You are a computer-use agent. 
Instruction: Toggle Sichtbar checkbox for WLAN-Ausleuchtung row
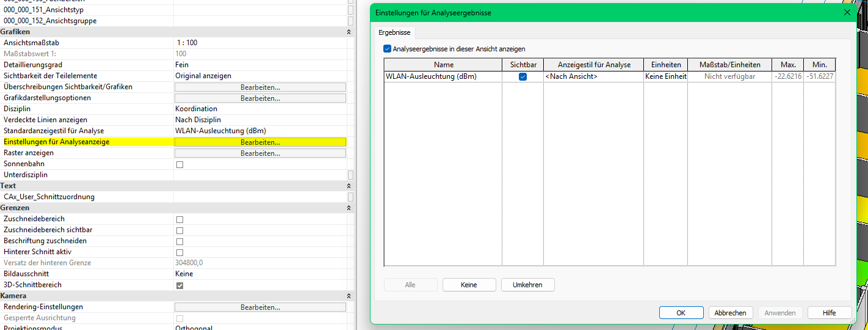coord(523,77)
